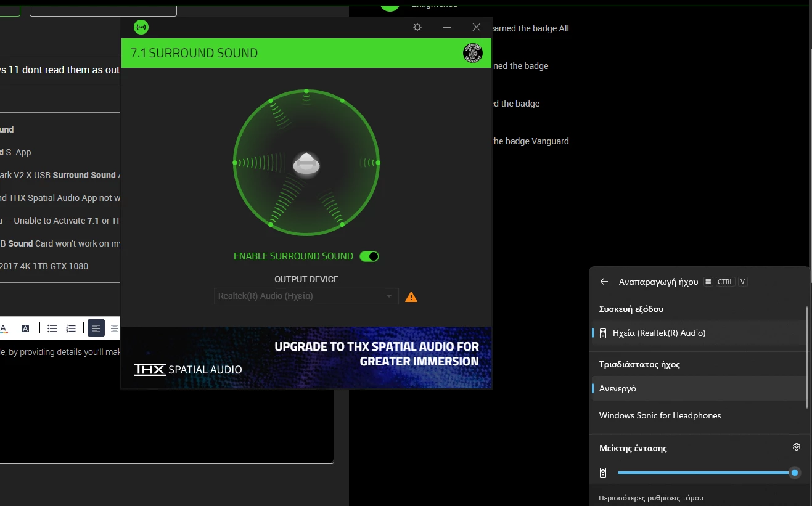Click the 'Συσκευή εξόδου' section heading
Screen dimensions: 812x506
coord(631,309)
